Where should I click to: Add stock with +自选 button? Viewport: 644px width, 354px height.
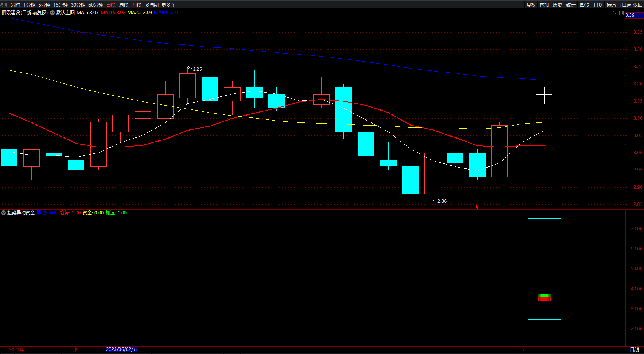point(625,5)
